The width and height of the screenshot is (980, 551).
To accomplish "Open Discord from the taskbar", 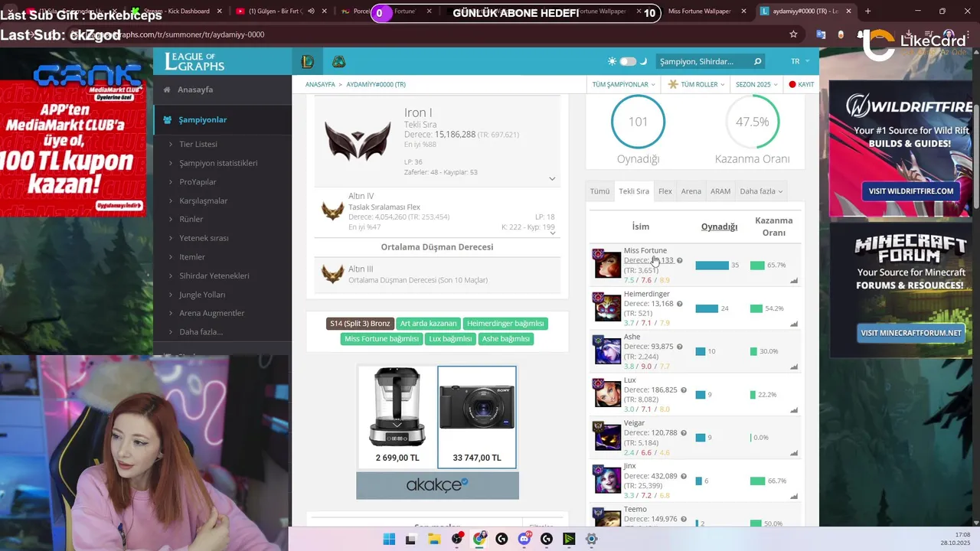I will tap(524, 540).
